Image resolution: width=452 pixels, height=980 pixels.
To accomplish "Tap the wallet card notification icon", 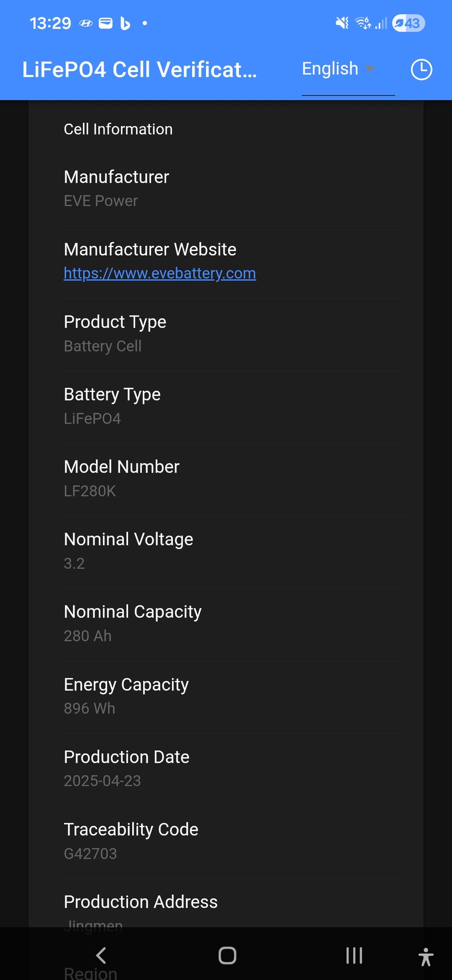I will 105,23.
